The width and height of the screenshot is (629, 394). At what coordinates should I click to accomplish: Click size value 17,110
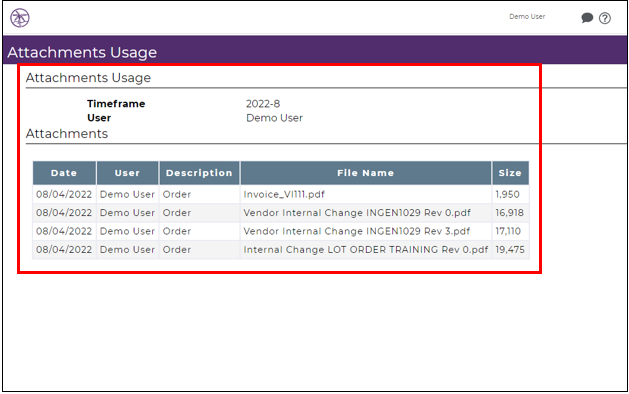click(508, 232)
